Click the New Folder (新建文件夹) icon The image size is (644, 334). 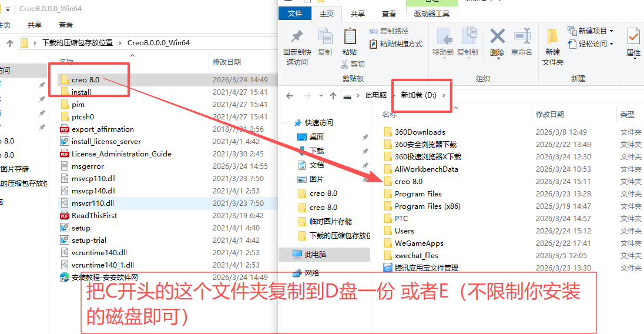[x=552, y=36]
